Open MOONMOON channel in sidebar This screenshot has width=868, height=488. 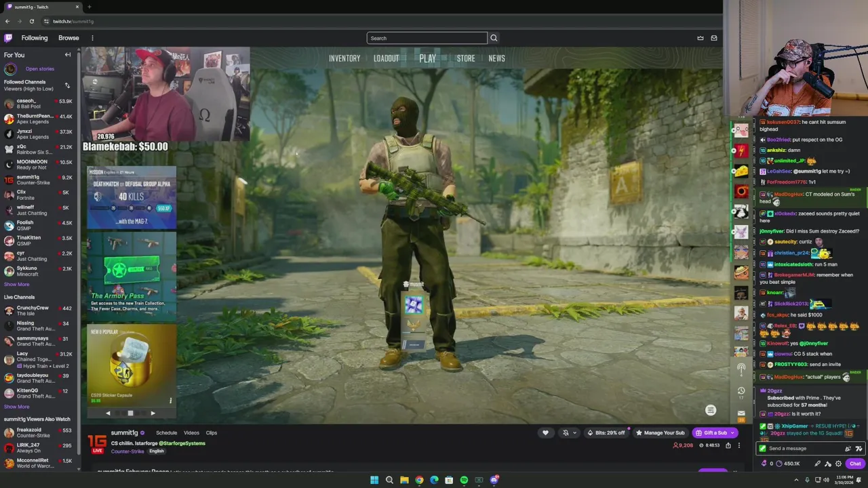tap(37, 165)
